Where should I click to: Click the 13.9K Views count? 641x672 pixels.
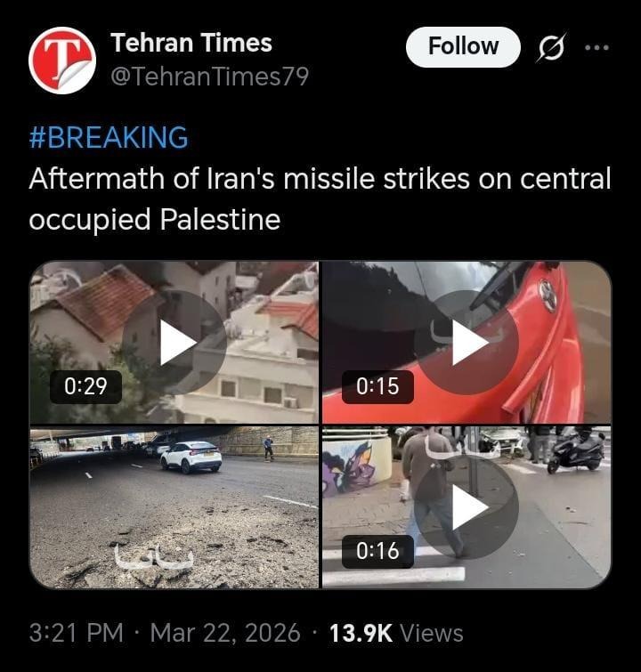(396, 633)
